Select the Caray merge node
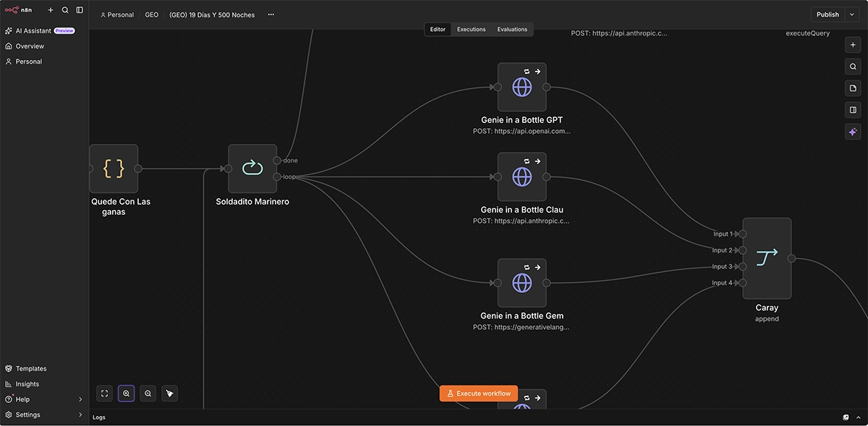The height and width of the screenshot is (426, 868). pos(767,258)
